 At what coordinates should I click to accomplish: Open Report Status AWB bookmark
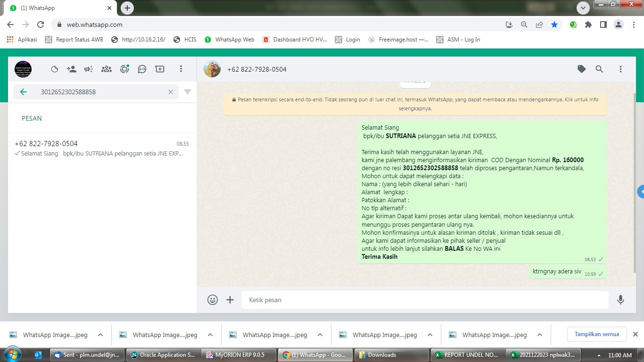[x=74, y=40]
